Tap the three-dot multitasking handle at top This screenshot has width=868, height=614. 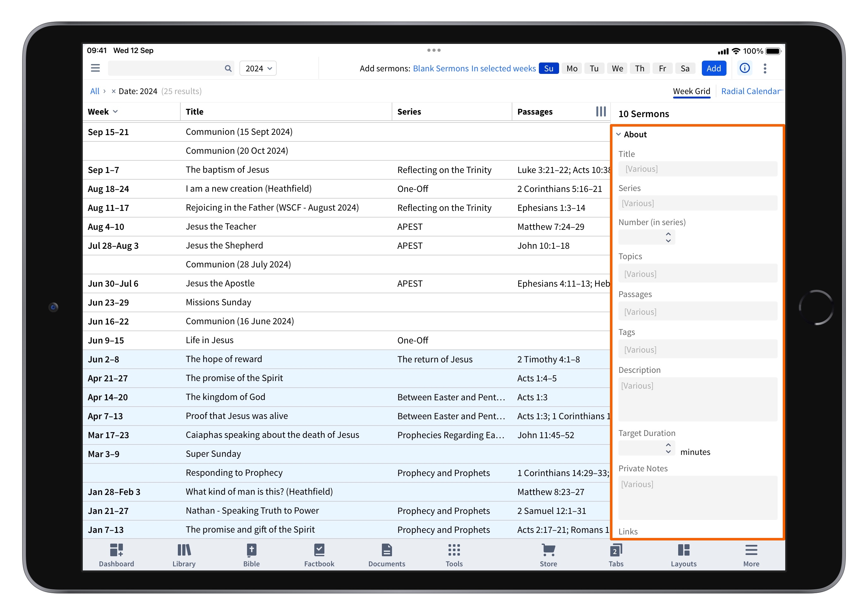[x=434, y=50]
